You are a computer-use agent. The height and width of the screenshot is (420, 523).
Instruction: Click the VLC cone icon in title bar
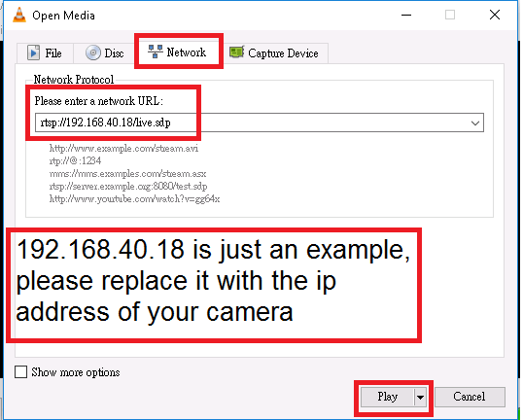point(19,15)
